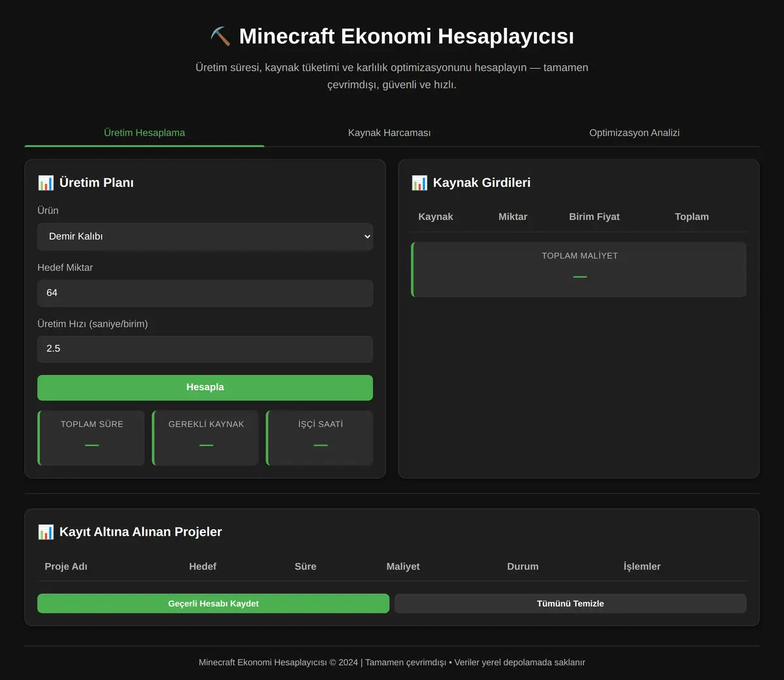
Task: Select the TOPLAM SÜRE result card
Action: [x=91, y=438]
